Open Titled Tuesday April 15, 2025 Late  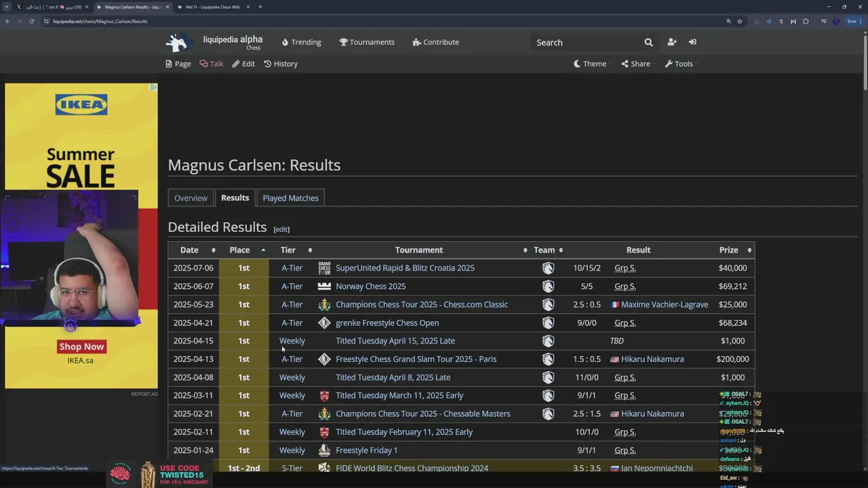point(395,341)
